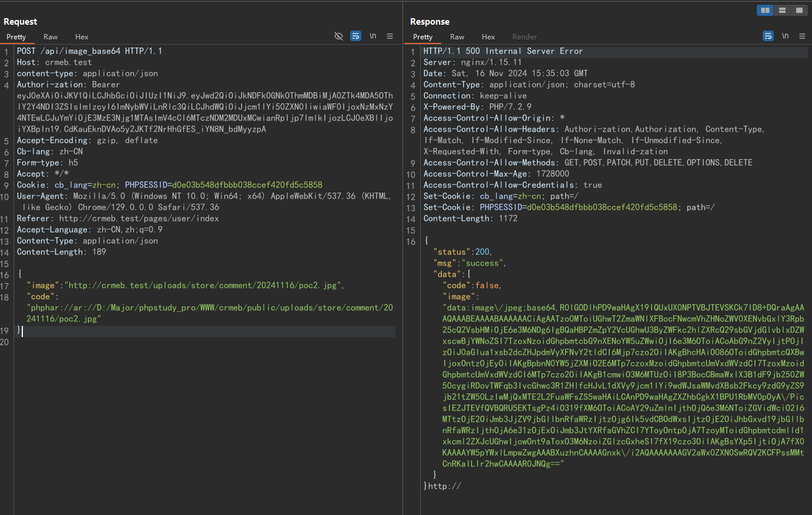Screen dimensions: 812x515
Task: Click the 'Server: nginx/1.15.11' response header
Action: 472,62
